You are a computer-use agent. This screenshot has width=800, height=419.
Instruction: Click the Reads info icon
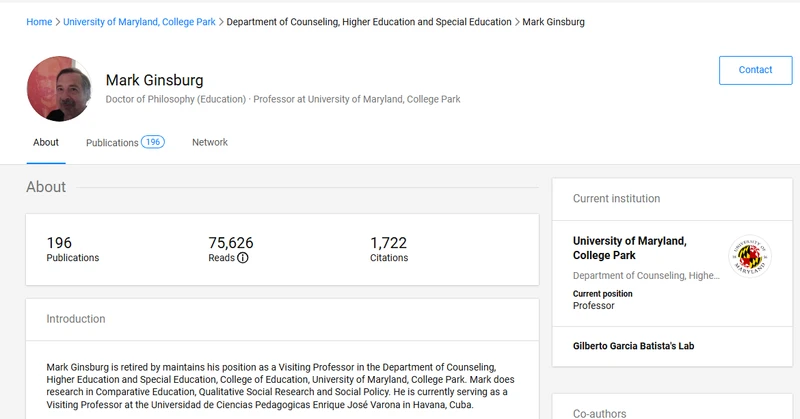pyautogui.click(x=243, y=258)
